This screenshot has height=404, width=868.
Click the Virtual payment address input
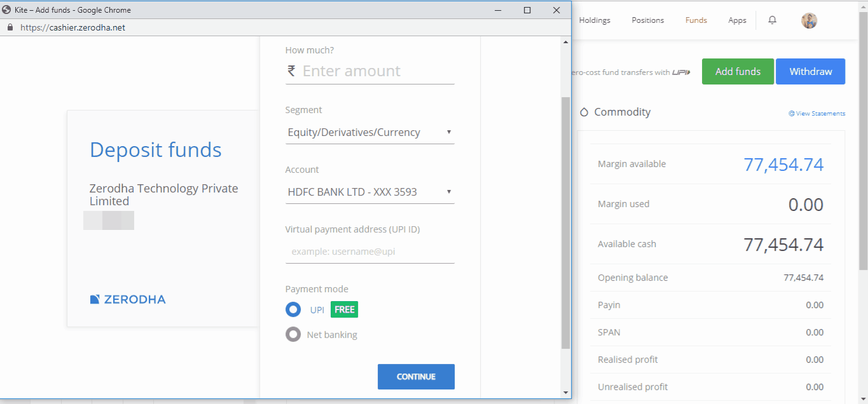pyautogui.click(x=370, y=252)
